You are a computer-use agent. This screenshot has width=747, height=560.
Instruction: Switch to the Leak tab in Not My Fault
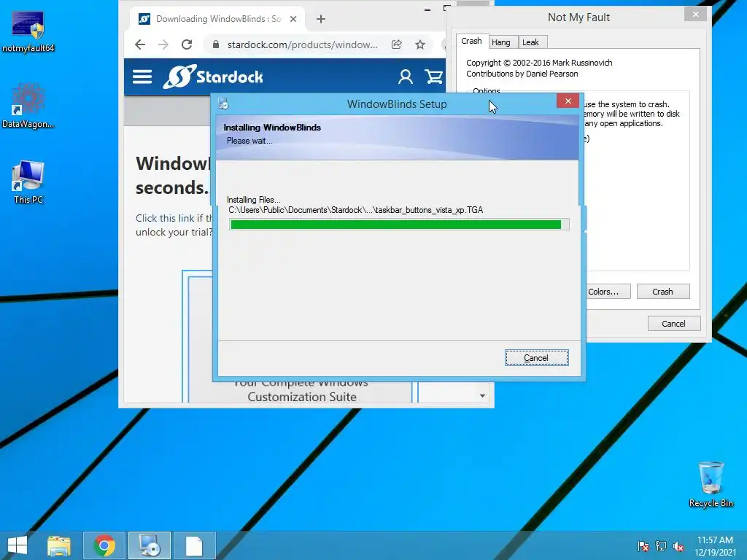531,42
